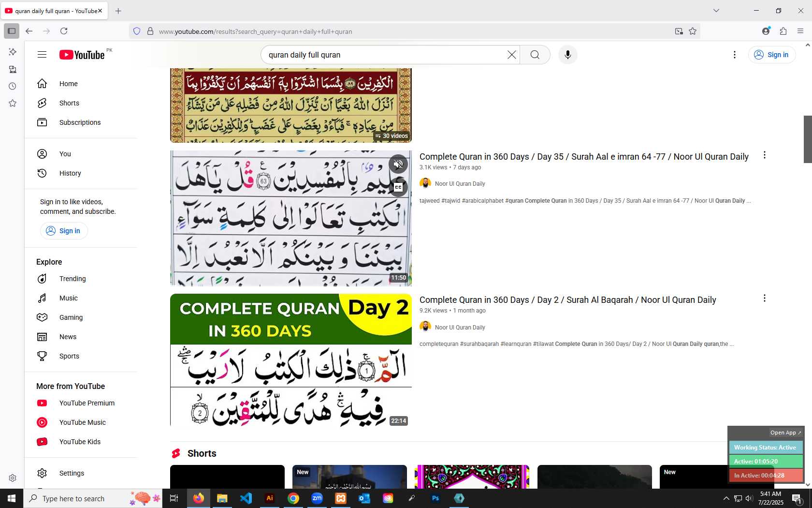This screenshot has width=812, height=508.
Task: Open YouTube settings three-dot menu
Action: [735, 55]
